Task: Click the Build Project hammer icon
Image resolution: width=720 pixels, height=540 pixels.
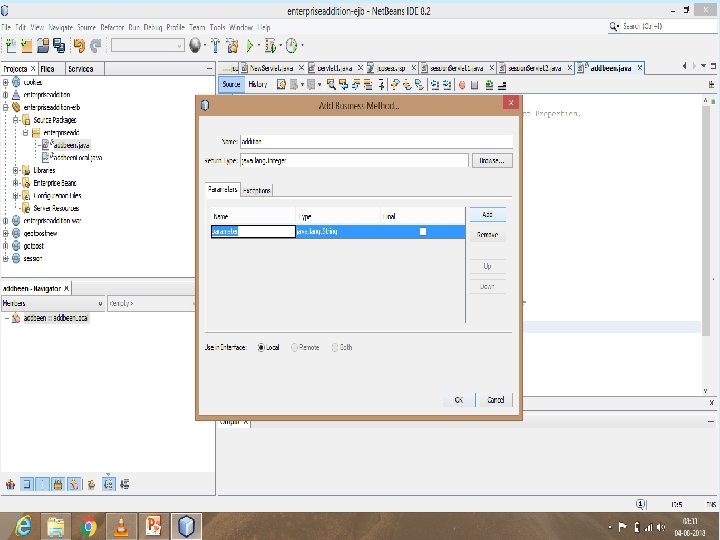Action: click(x=215, y=45)
